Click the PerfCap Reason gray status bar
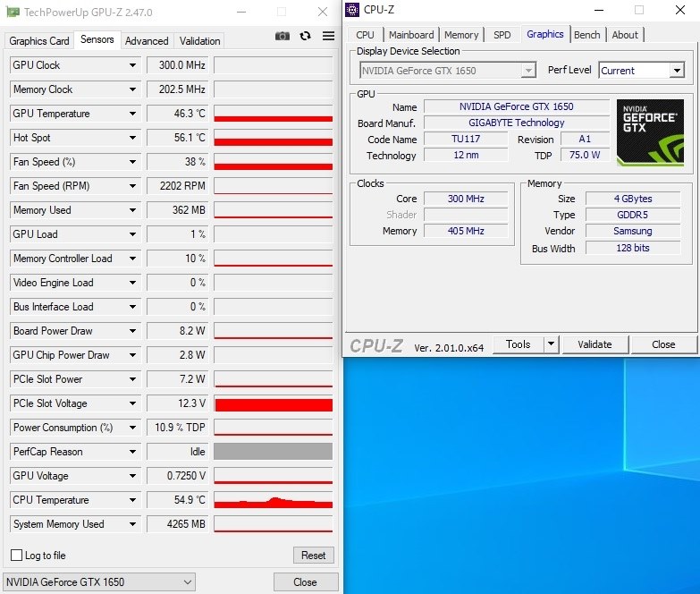Image resolution: width=700 pixels, height=594 pixels. (x=274, y=452)
